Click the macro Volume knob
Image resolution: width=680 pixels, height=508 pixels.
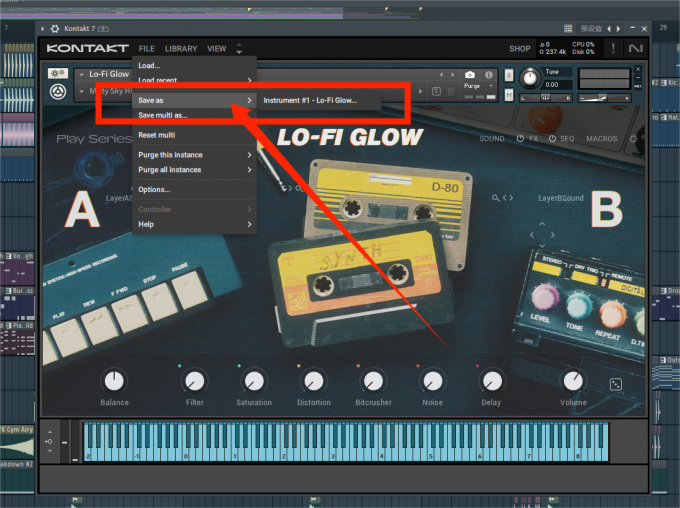click(573, 381)
